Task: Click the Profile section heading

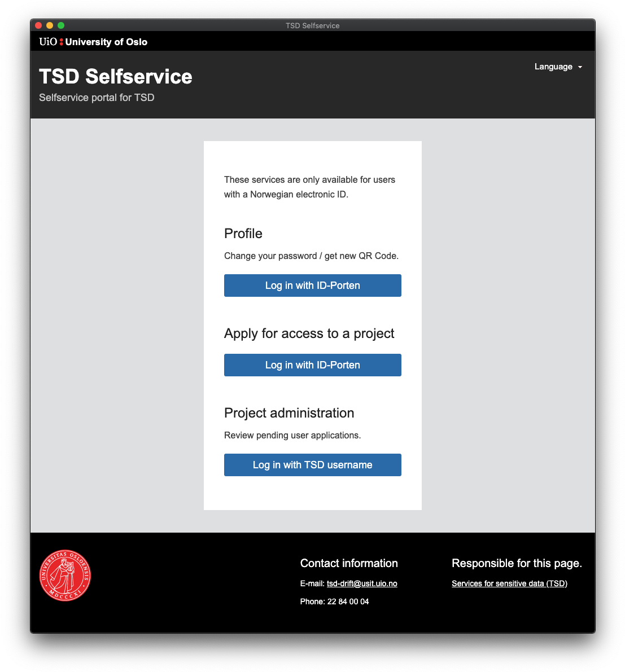Action: point(243,234)
